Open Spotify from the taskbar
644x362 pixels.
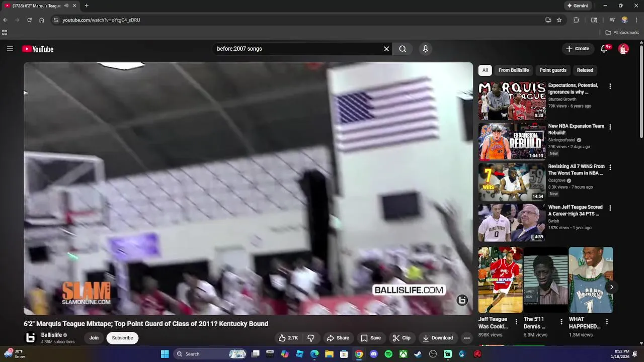coord(388,354)
